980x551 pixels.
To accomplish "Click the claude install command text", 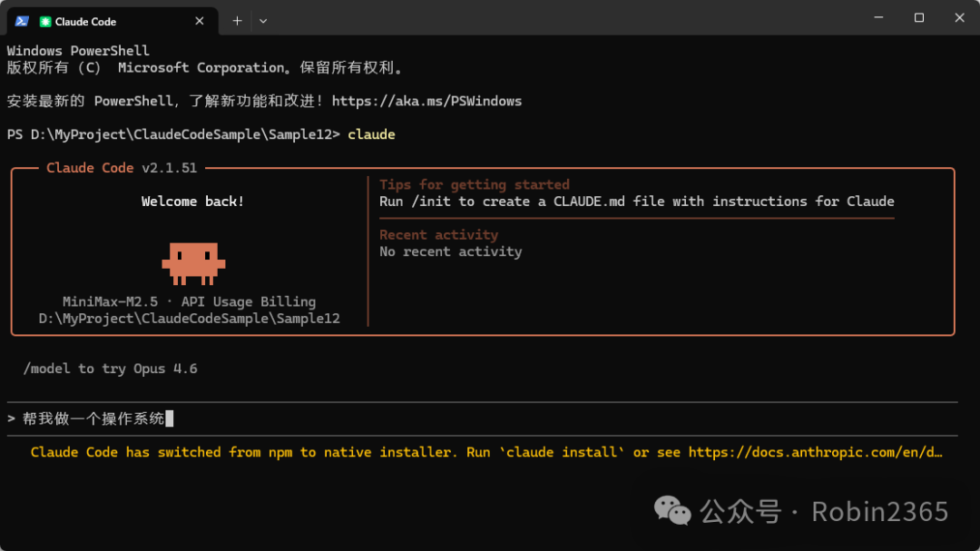I will point(561,452).
